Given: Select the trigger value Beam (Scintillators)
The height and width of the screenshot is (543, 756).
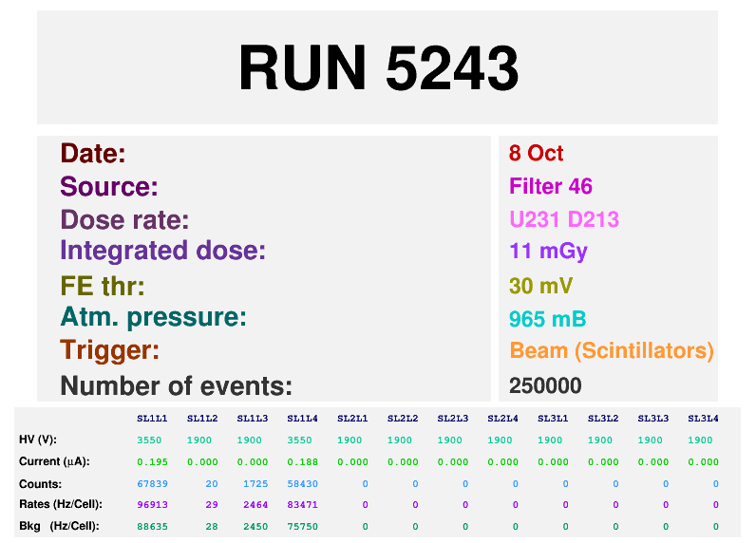Looking at the screenshot, I should pos(611,350).
